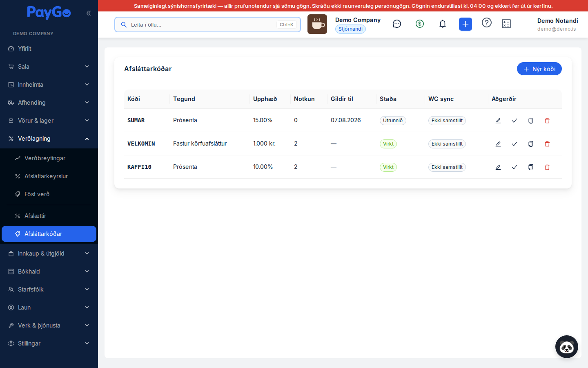Open the chat messages icon in the header
Viewport: 588px width, 368px height.
(397, 24)
